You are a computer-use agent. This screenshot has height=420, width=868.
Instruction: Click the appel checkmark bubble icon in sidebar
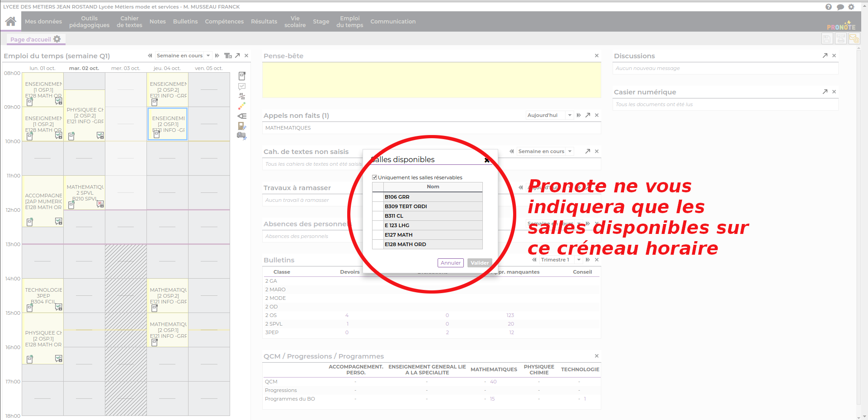(242, 86)
